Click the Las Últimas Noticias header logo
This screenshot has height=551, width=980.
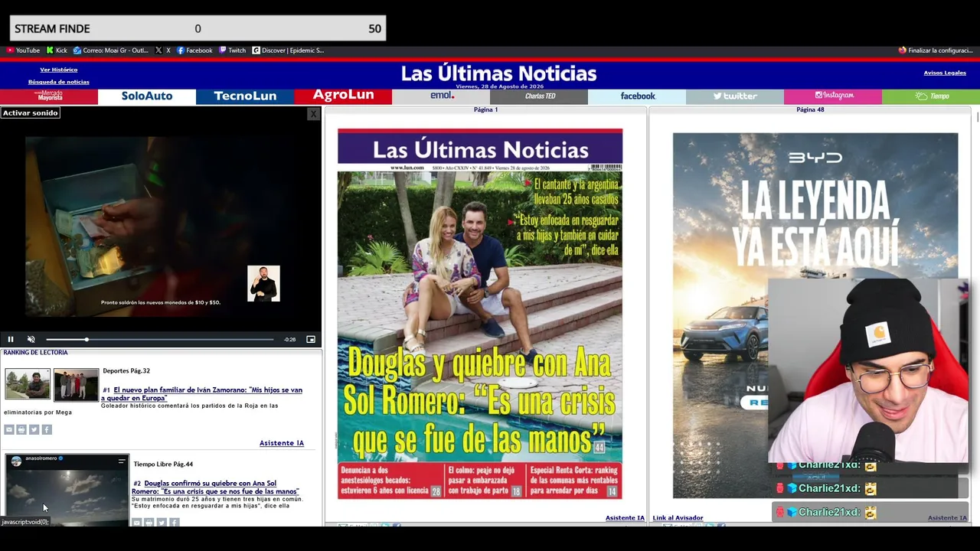(498, 73)
